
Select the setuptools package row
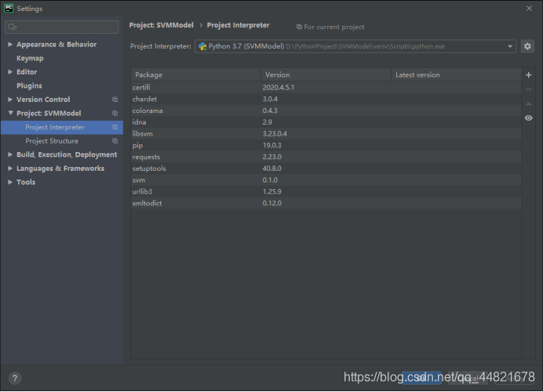coord(326,169)
